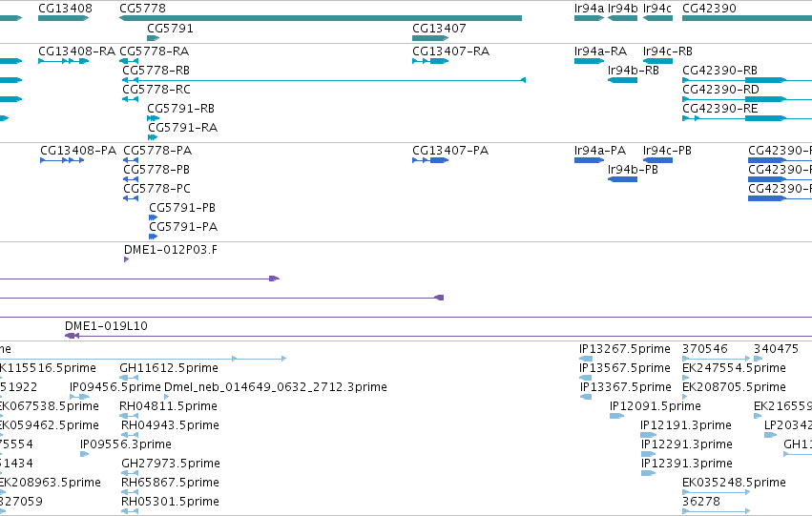Click the Ir94a-RA transcript

pos(590,61)
